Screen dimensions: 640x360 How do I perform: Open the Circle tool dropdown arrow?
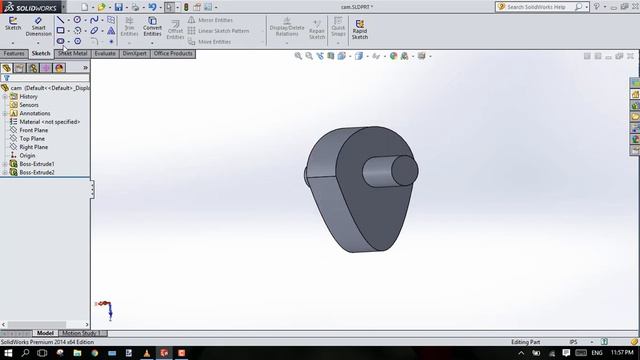pos(85,20)
